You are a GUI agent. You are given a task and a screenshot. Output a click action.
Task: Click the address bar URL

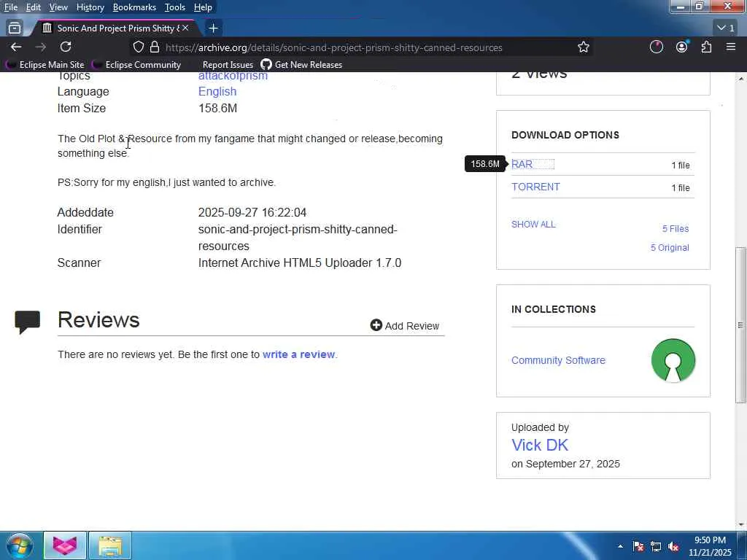[x=333, y=47]
